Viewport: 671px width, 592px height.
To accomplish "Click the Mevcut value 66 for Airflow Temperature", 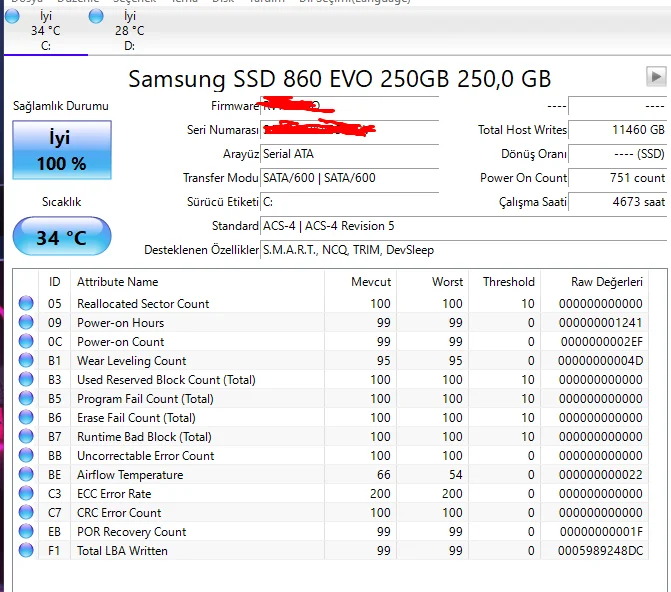I will (383, 475).
